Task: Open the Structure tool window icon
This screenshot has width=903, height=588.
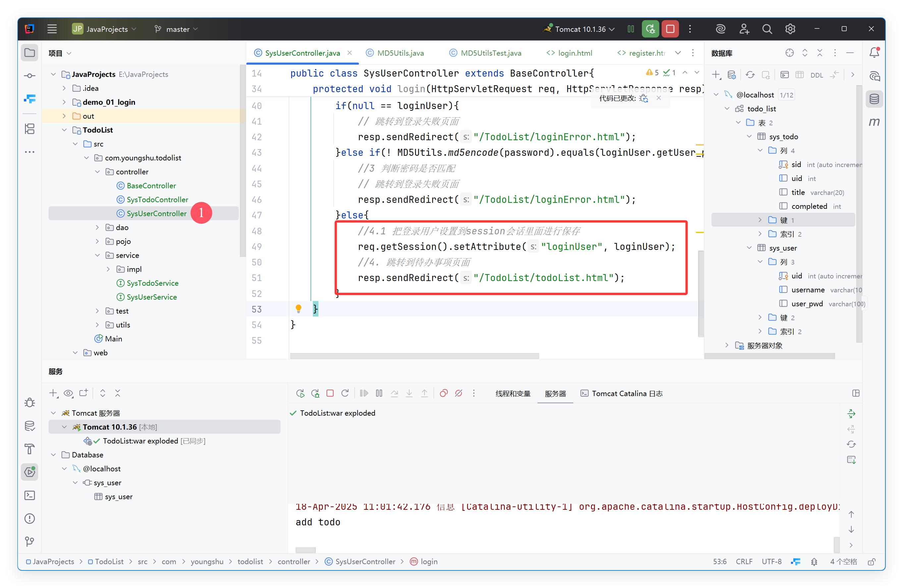Action: point(29,129)
